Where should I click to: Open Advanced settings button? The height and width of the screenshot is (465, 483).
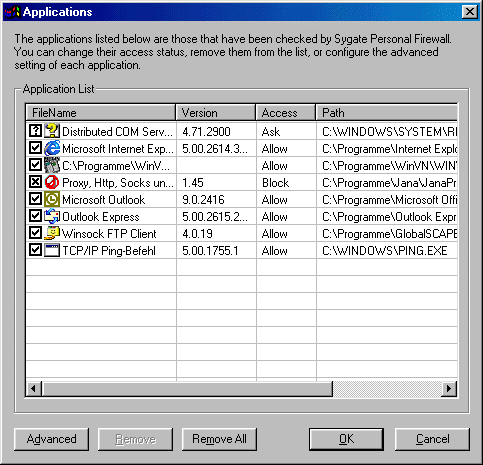(x=52, y=439)
